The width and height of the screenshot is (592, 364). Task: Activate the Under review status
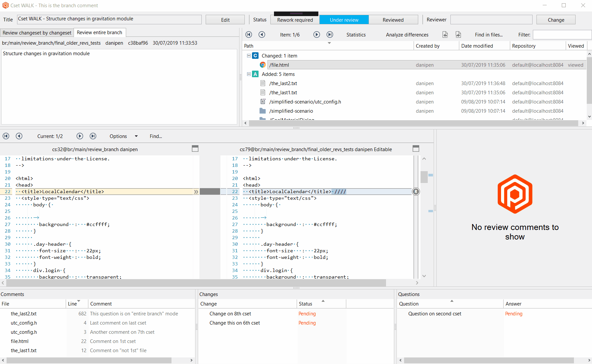click(344, 20)
